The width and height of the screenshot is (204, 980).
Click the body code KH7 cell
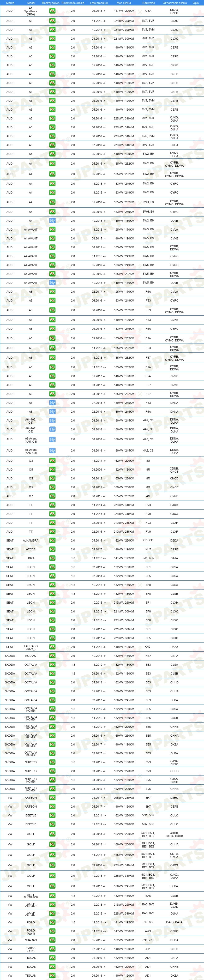(148, 549)
